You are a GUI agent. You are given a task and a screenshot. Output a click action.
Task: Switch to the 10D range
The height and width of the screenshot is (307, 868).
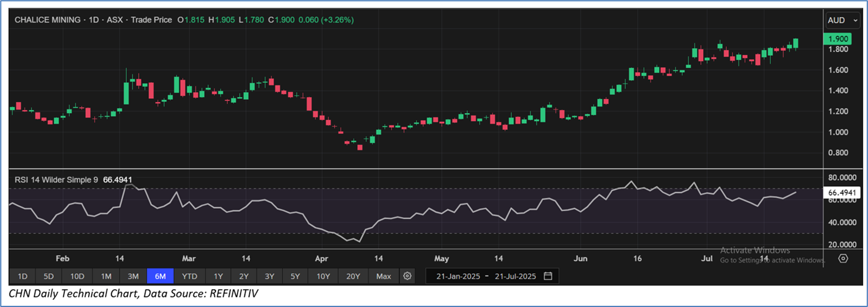77,276
